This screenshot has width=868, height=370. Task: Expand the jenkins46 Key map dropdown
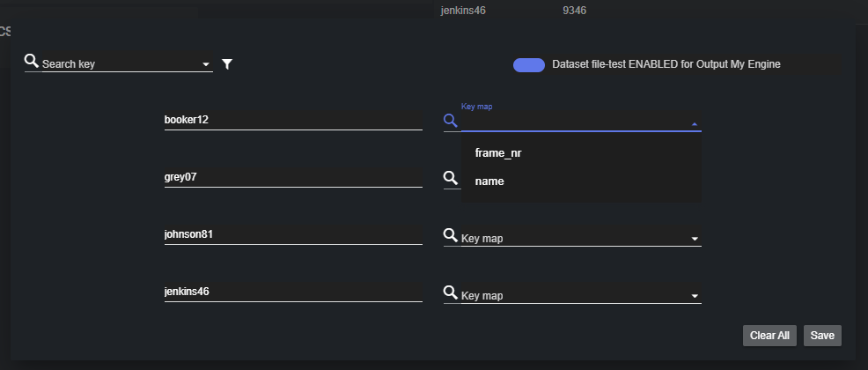click(695, 296)
